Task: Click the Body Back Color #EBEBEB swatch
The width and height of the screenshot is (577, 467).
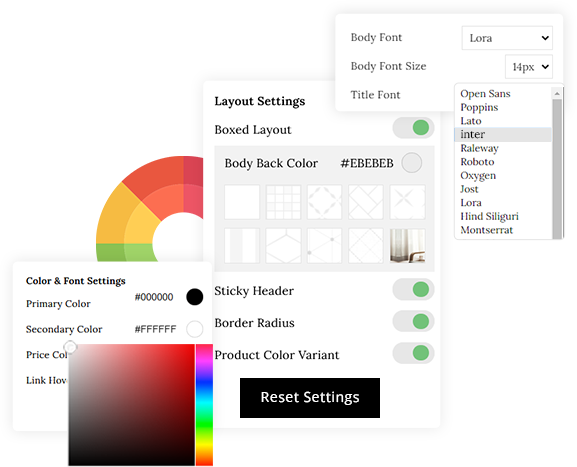Action: pyautogui.click(x=411, y=163)
